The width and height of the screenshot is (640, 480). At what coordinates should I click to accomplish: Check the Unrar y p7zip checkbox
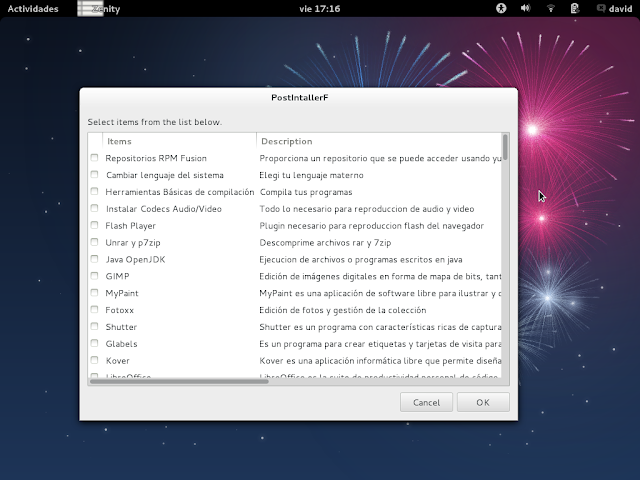pyautogui.click(x=94, y=242)
